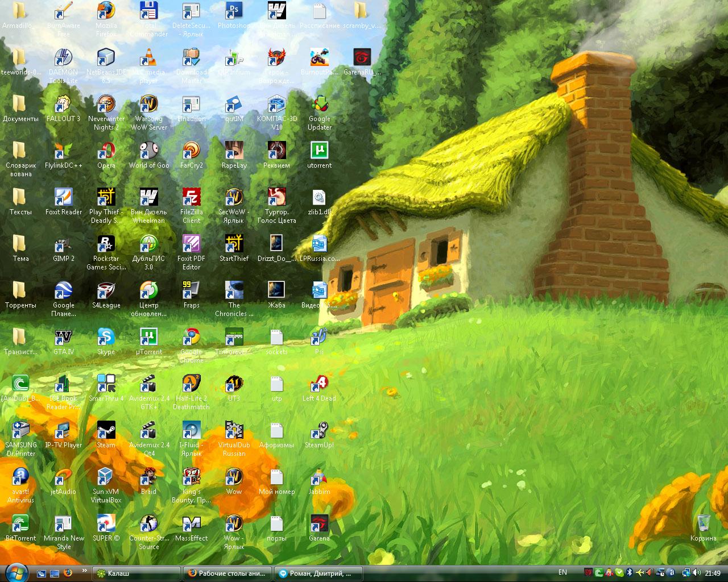Switch to Роман, Дмитрий chat taskbar window
The width and height of the screenshot is (728, 582).
click(x=318, y=573)
